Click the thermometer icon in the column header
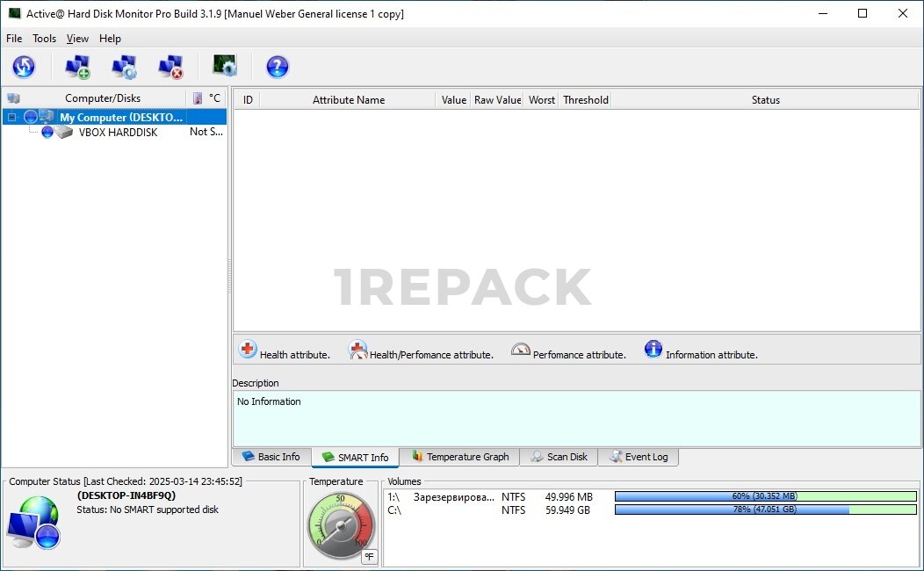The width and height of the screenshot is (924, 571). point(198,98)
